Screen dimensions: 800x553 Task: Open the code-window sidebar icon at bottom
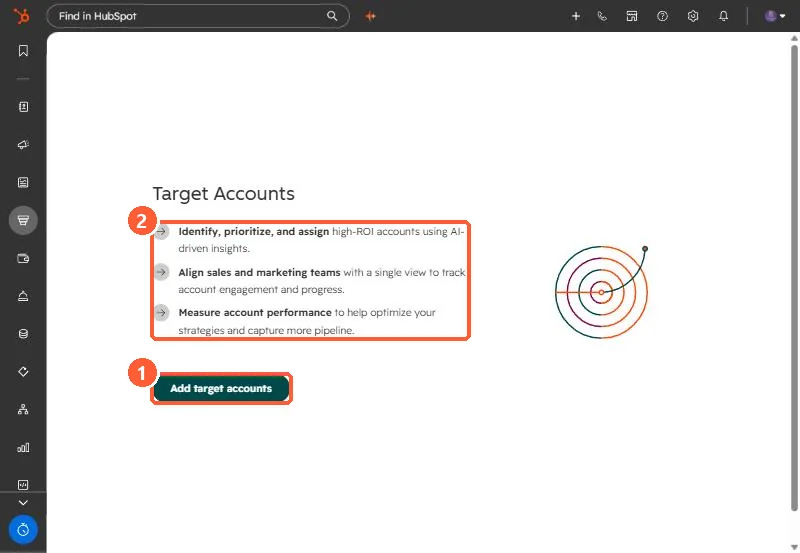[23, 485]
